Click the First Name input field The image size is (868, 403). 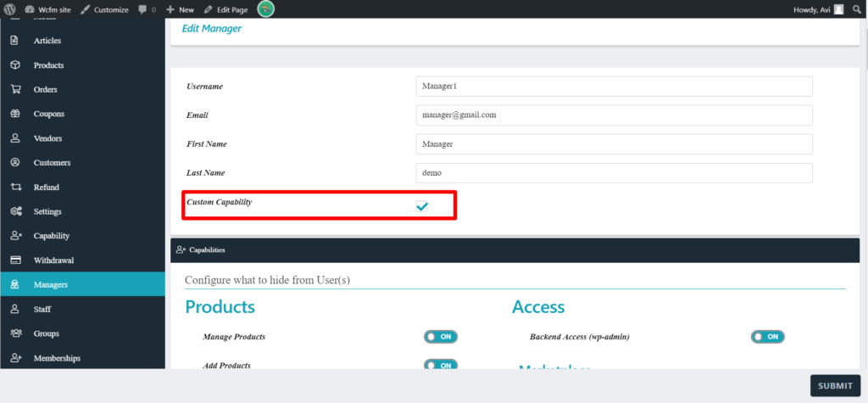click(x=614, y=144)
